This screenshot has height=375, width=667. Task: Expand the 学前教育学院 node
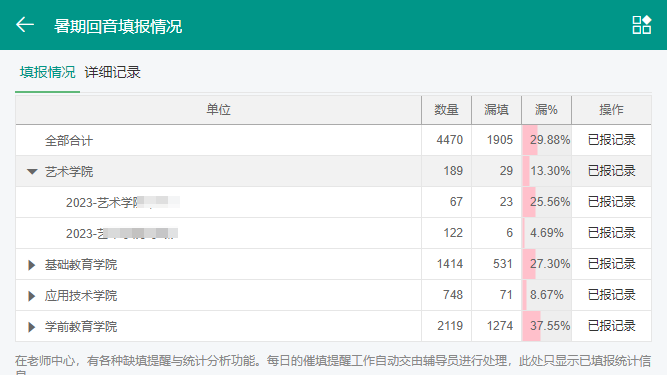[31, 327]
